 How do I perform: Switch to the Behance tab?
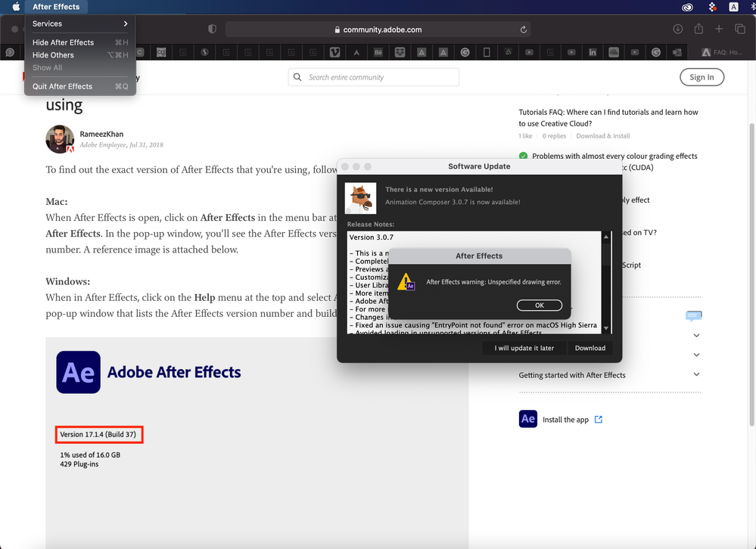coord(378,52)
